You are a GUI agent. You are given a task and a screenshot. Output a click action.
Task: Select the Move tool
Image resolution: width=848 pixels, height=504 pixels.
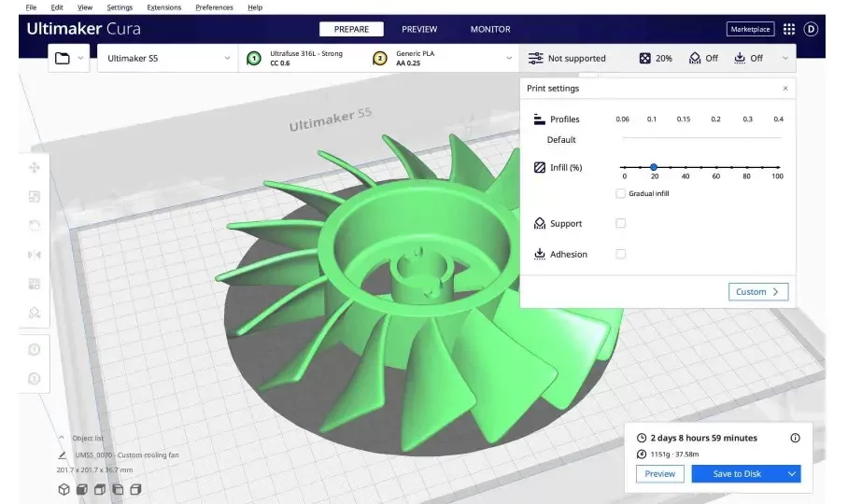tap(34, 167)
